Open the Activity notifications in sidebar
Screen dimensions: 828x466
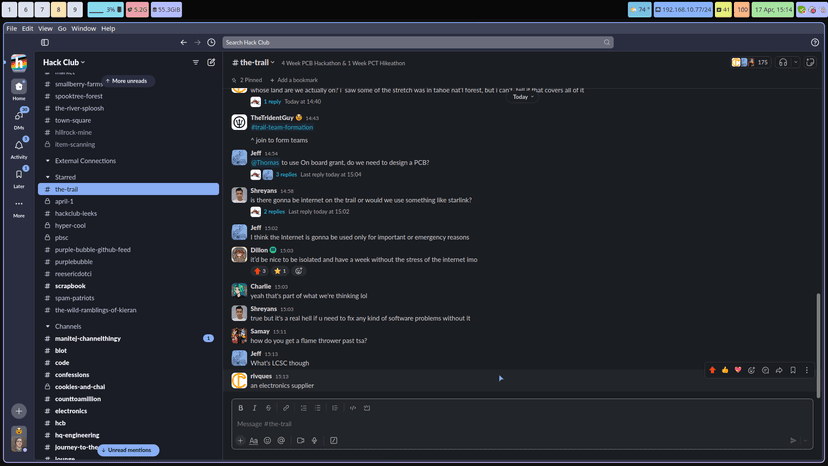(x=19, y=147)
